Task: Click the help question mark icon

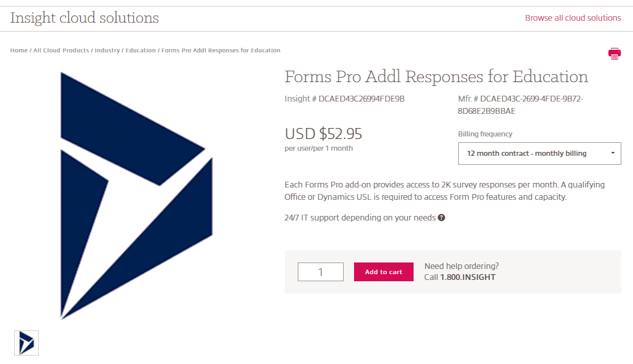Action: click(x=441, y=218)
